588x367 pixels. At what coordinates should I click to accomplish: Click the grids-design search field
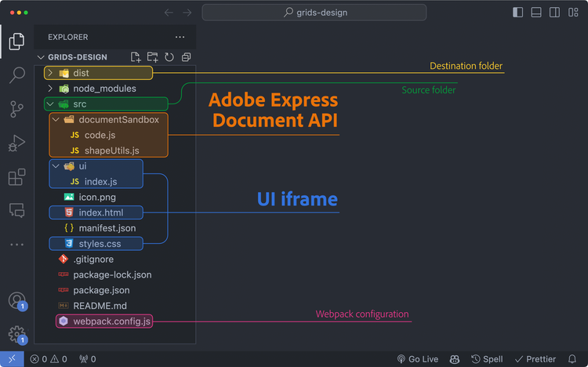coord(314,13)
